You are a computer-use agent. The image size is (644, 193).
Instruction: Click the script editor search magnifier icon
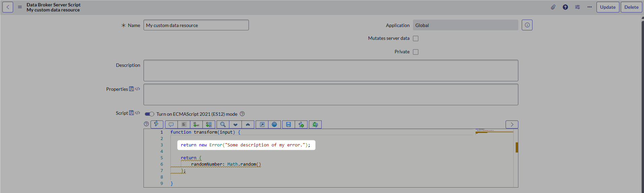point(223,125)
